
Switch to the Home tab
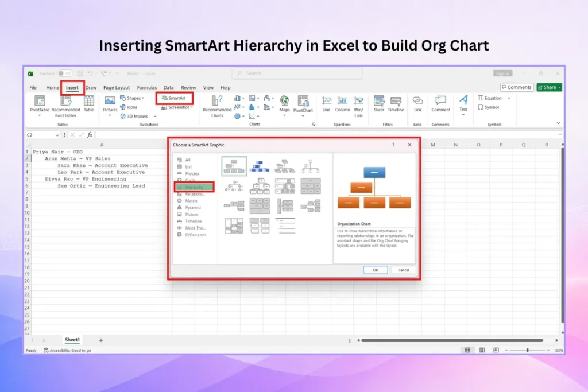click(52, 88)
